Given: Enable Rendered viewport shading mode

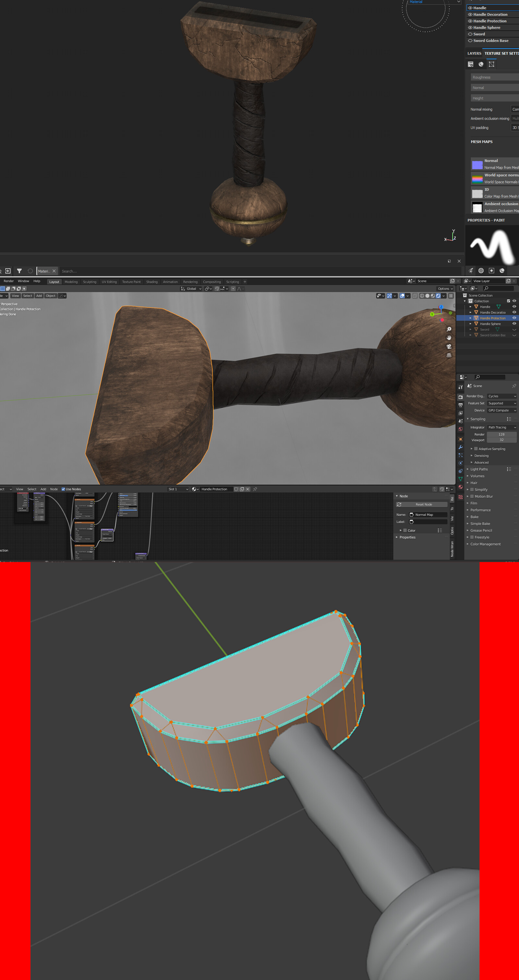Looking at the screenshot, I should (x=439, y=296).
